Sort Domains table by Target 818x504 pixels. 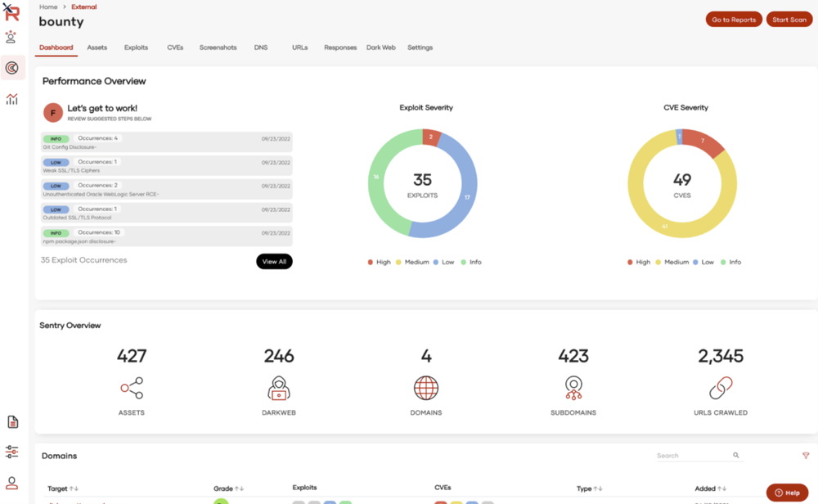(x=63, y=489)
